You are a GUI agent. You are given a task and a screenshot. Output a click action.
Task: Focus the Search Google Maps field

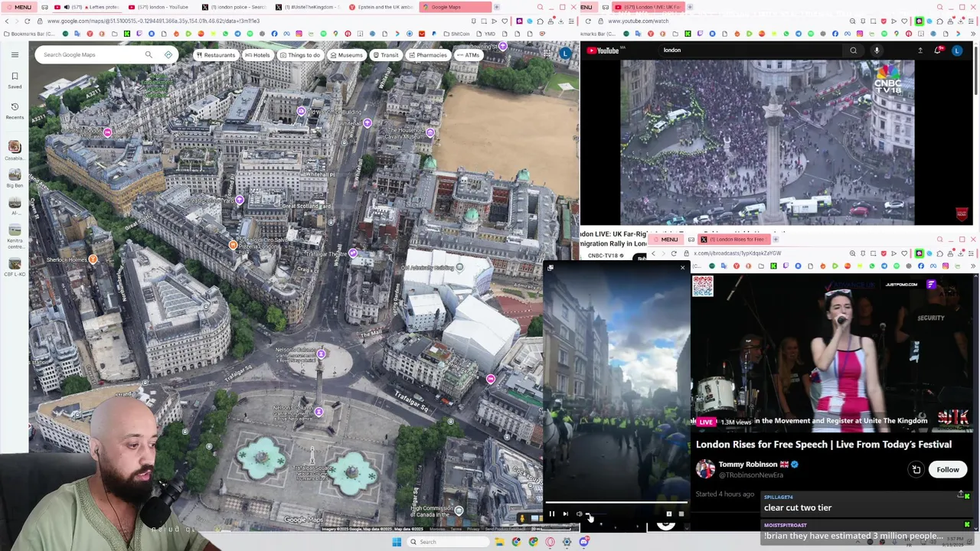tap(90, 54)
